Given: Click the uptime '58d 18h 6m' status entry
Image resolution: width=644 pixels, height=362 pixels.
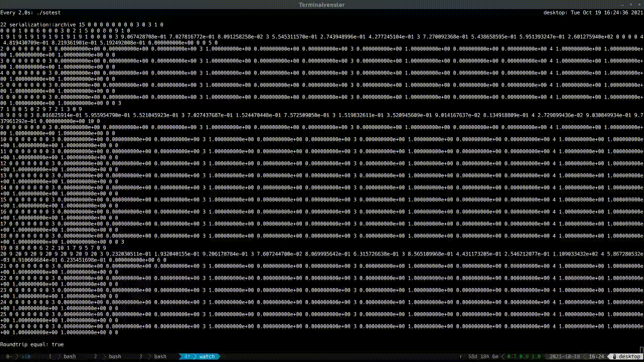Looking at the screenshot, I should (483, 356).
